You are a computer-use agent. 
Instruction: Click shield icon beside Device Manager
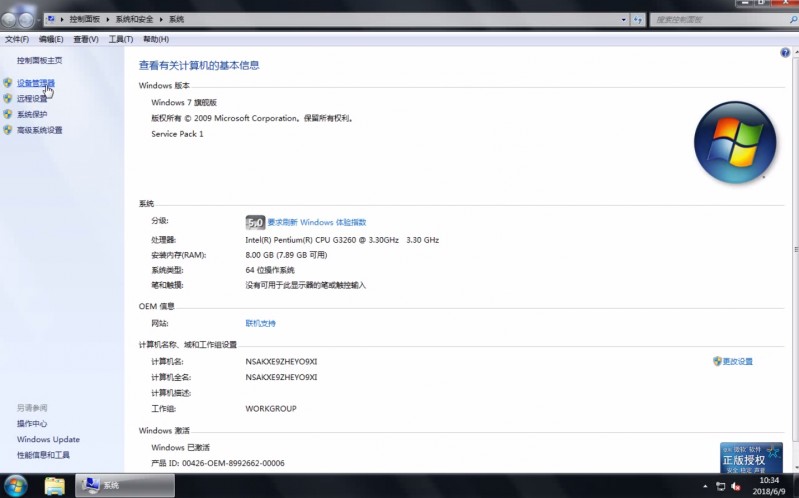coord(8,83)
